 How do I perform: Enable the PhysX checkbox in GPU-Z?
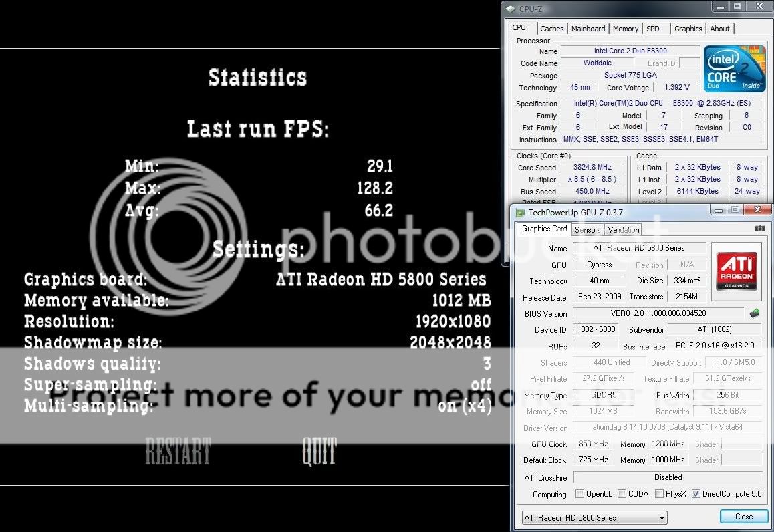(x=658, y=493)
